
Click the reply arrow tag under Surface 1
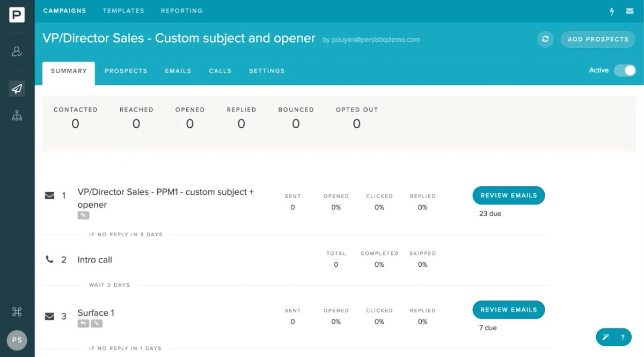pyautogui.click(x=83, y=324)
